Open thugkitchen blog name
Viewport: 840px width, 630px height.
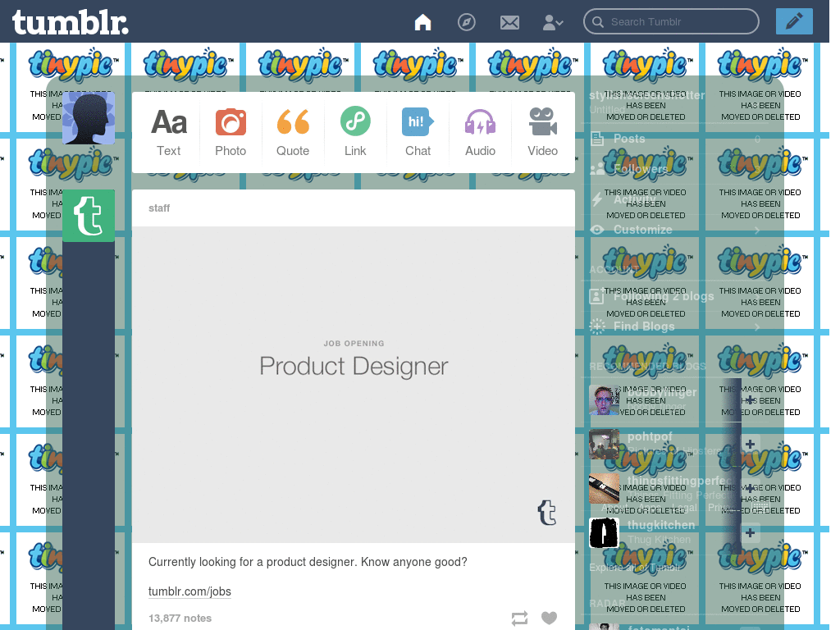[661, 526]
